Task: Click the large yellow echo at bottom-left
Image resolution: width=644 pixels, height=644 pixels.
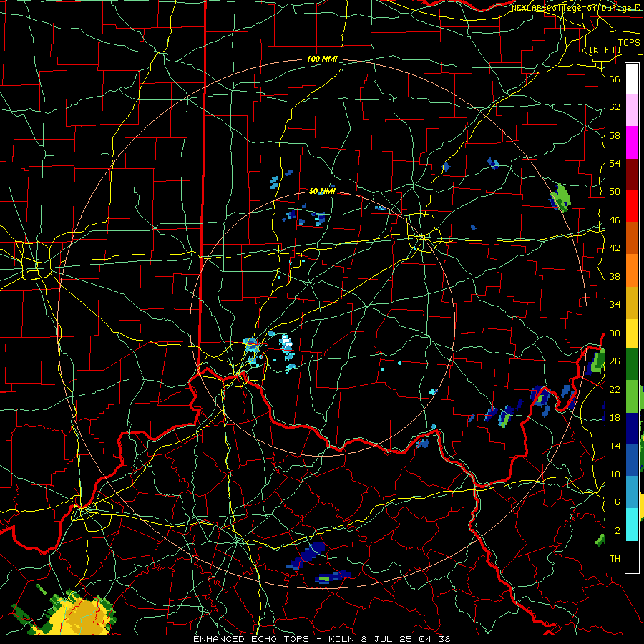Action: [80, 618]
